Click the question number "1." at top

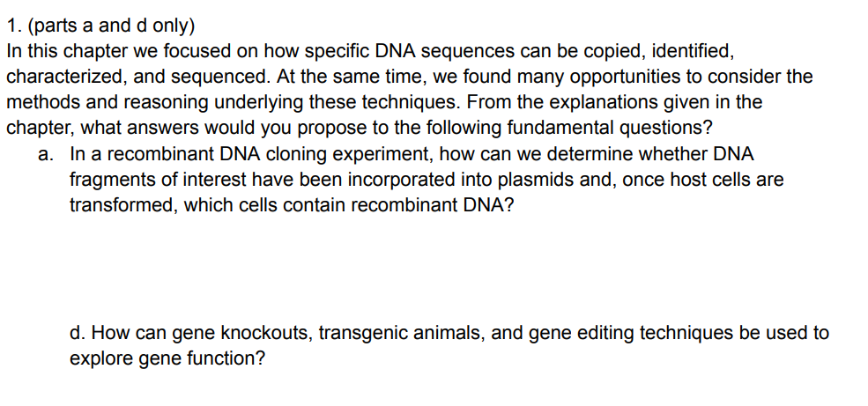12,26
